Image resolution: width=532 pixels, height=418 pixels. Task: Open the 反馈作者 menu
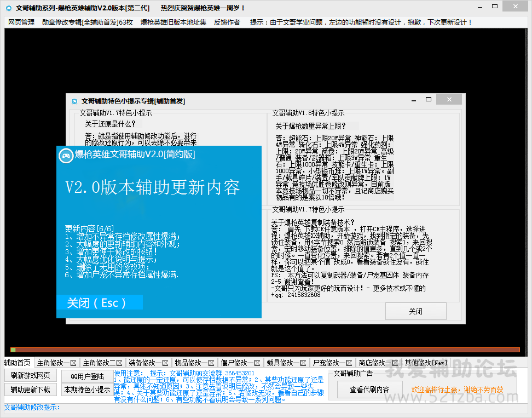point(227,22)
